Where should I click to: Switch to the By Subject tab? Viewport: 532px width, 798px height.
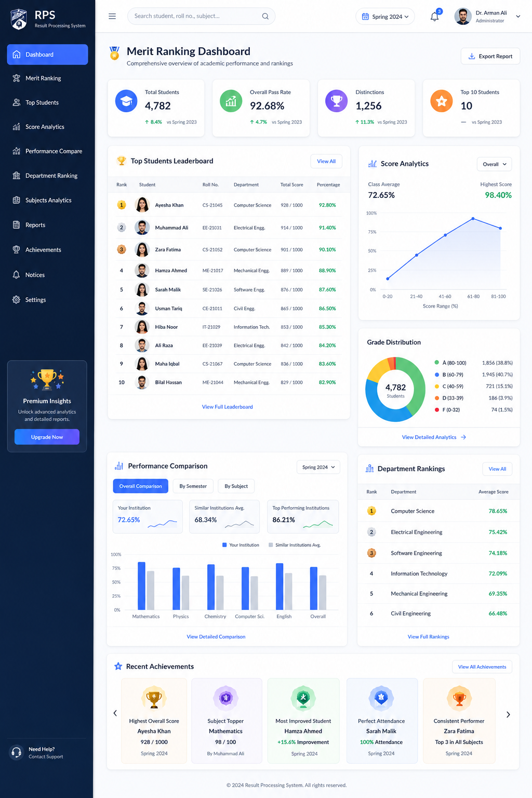[x=236, y=486]
